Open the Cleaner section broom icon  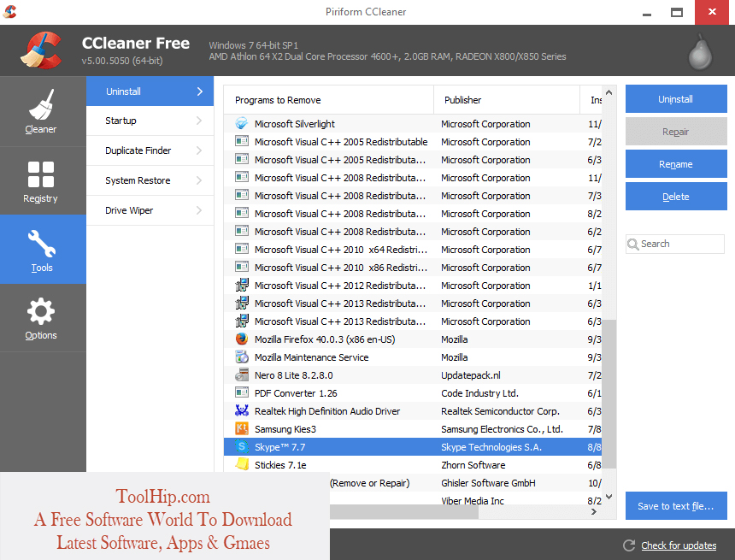(41, 104)
